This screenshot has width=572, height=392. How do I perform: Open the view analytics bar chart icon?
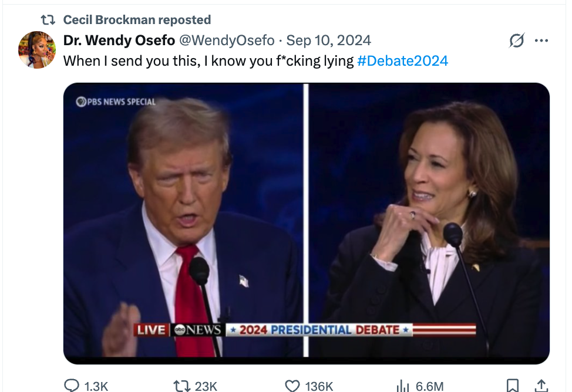click(403, 386)
